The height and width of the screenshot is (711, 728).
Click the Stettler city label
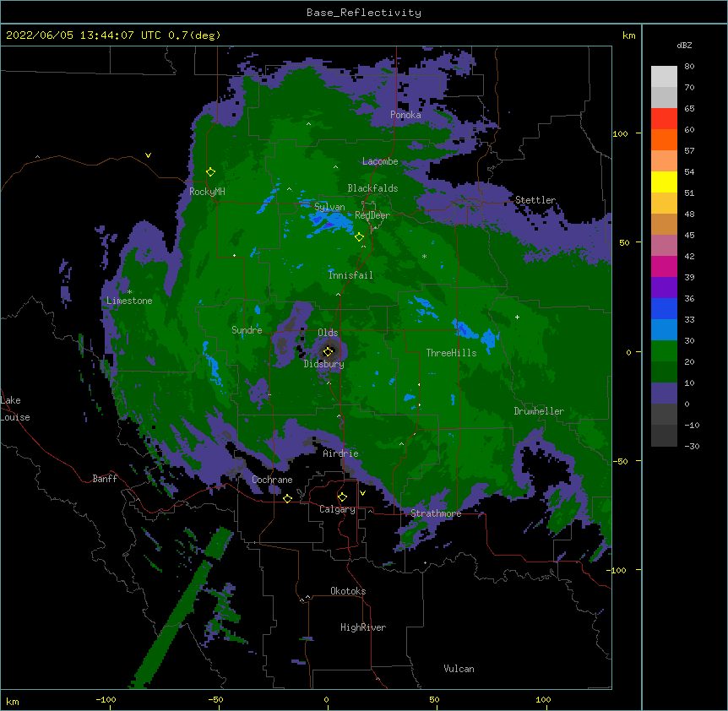click(x=535, y=200)
